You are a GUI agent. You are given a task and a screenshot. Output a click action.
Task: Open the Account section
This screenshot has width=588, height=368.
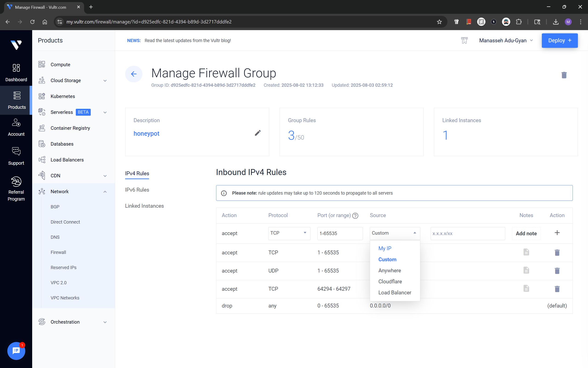tap(16, 127)
